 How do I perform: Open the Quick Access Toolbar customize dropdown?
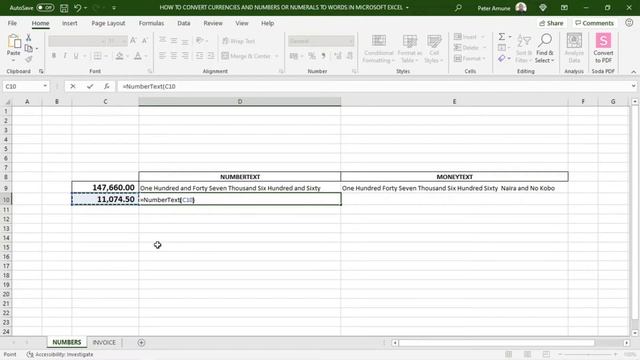tap(114, 8)
